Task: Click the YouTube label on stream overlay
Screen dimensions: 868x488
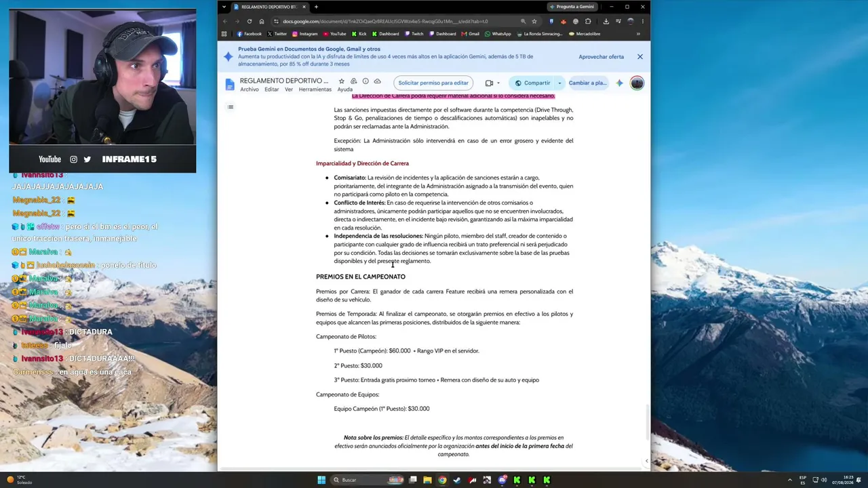Action: 50,159
